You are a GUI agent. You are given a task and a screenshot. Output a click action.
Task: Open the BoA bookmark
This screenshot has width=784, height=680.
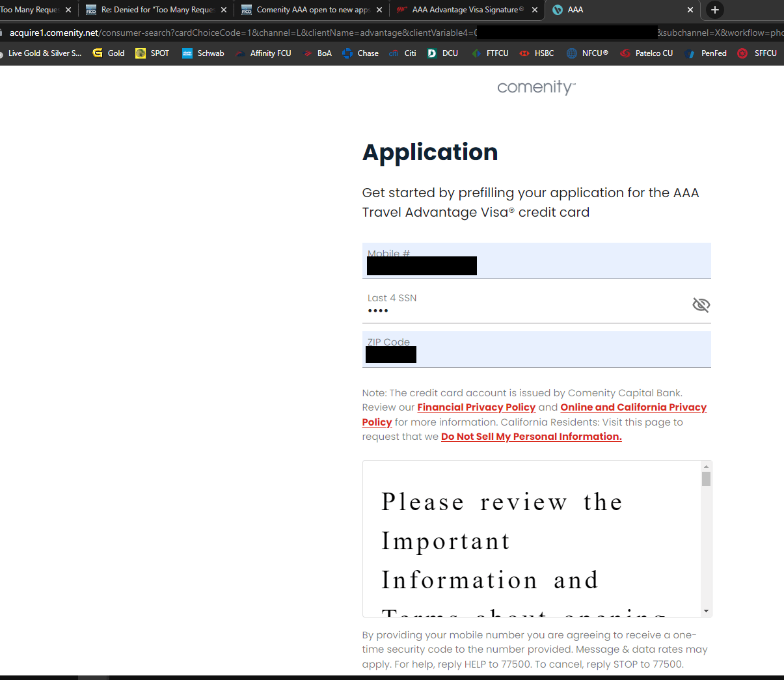317,53
